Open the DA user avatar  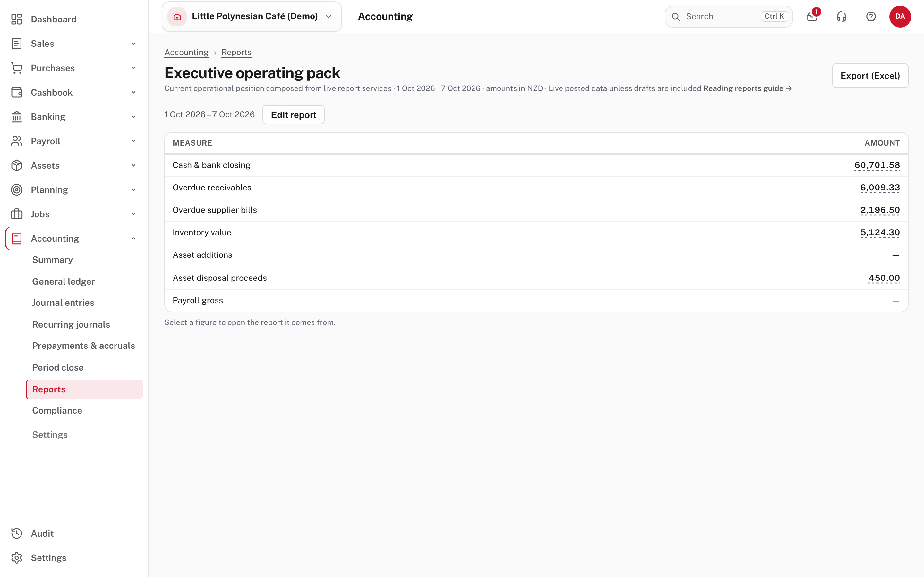click(x=900, y=16)
